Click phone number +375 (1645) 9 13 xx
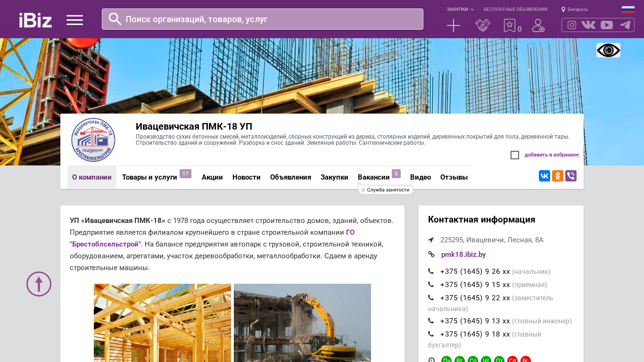 click(x=475, y=321)
